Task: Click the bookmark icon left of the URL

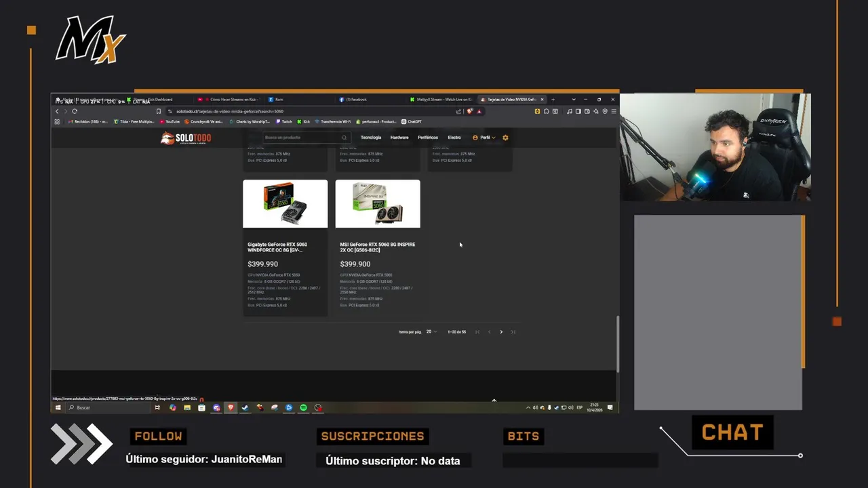Action: [x=159, y=111]
